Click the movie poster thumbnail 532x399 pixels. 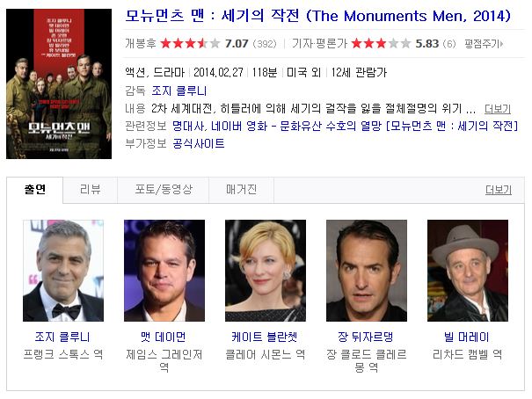pyautogui.click(x=59, y=83)
